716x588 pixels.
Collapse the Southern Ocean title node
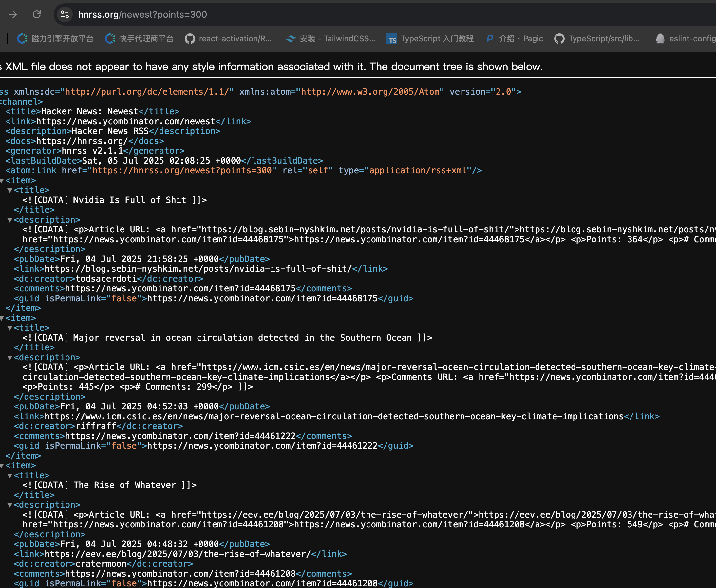10,328
